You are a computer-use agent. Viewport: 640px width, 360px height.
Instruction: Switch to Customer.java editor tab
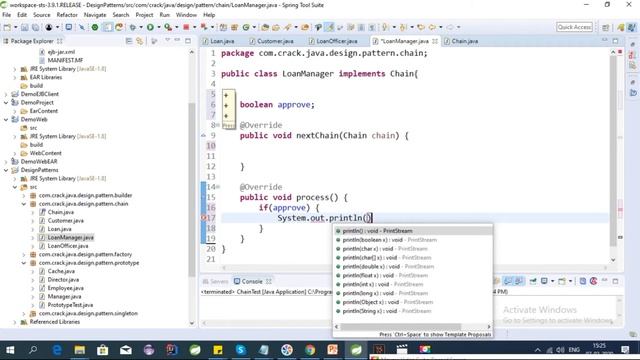tap(271, 41)
